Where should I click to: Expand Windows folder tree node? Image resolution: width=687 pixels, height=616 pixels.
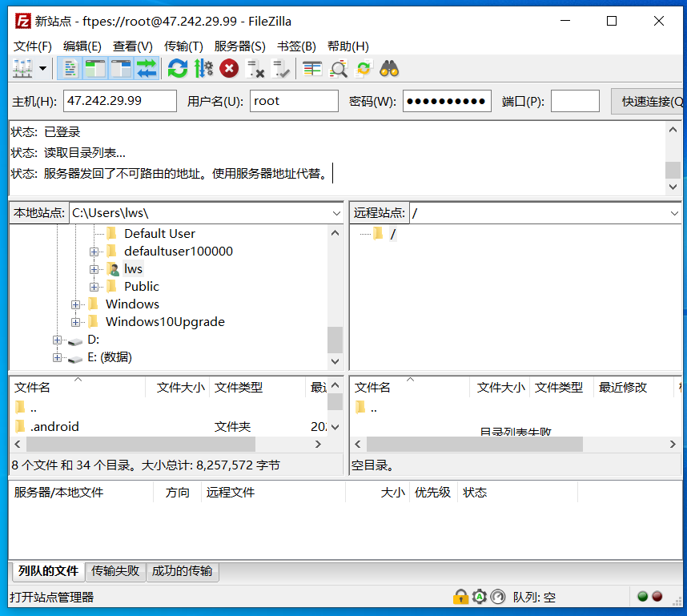point(75,304)
